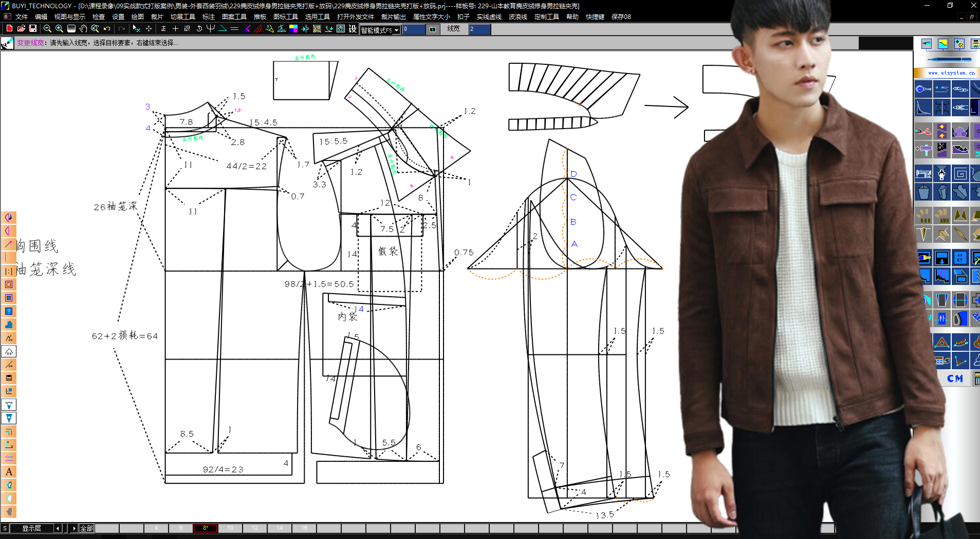Image resolution: width=980 pixels, height=539 pixels.
Task: Toggle the yellow square button beside value field
Action: (x=433, y=29)
